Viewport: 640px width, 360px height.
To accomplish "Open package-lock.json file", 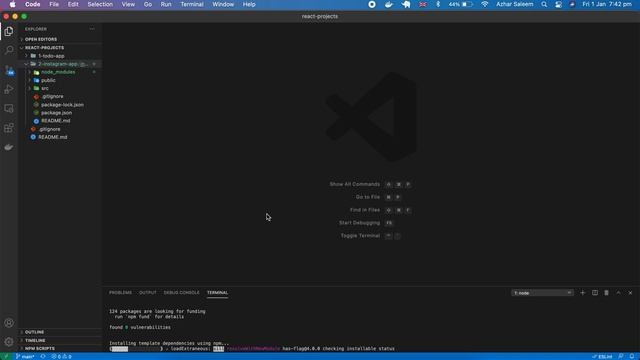I will pyautogui.click(x=62, y=105).
